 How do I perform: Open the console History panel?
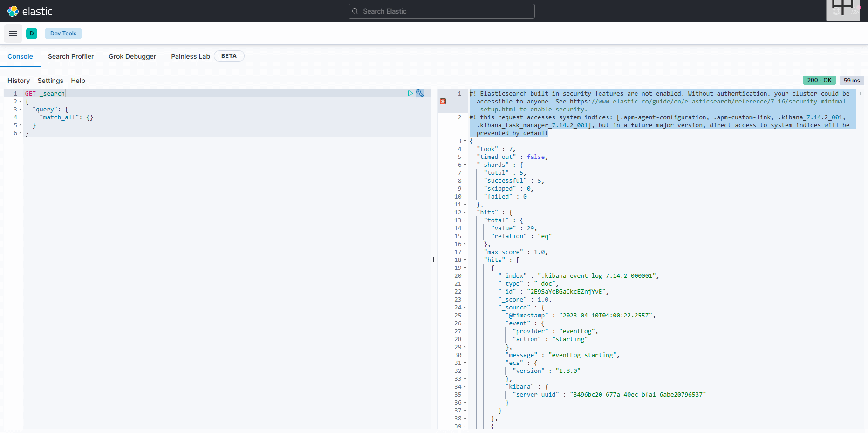tap(19, 81)
